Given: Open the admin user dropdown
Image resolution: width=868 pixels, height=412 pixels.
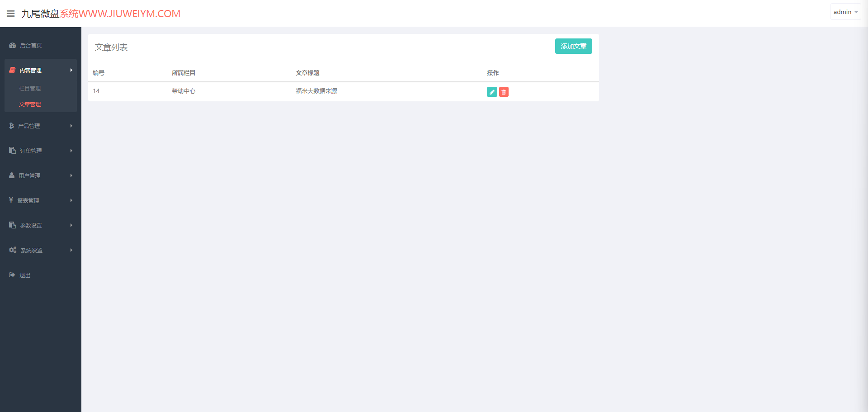Looking at the screenshot, I should pyautogui.click(x=845, y=12).
